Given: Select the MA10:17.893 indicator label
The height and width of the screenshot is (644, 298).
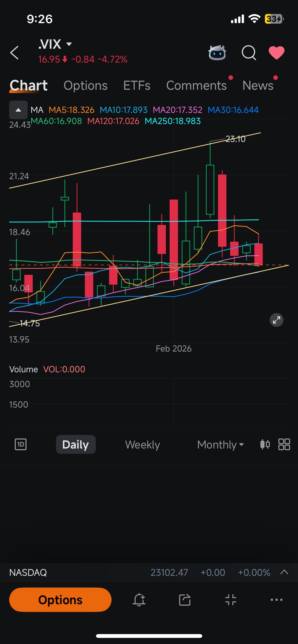Looking at the screenshot, I should coord(124,110).
